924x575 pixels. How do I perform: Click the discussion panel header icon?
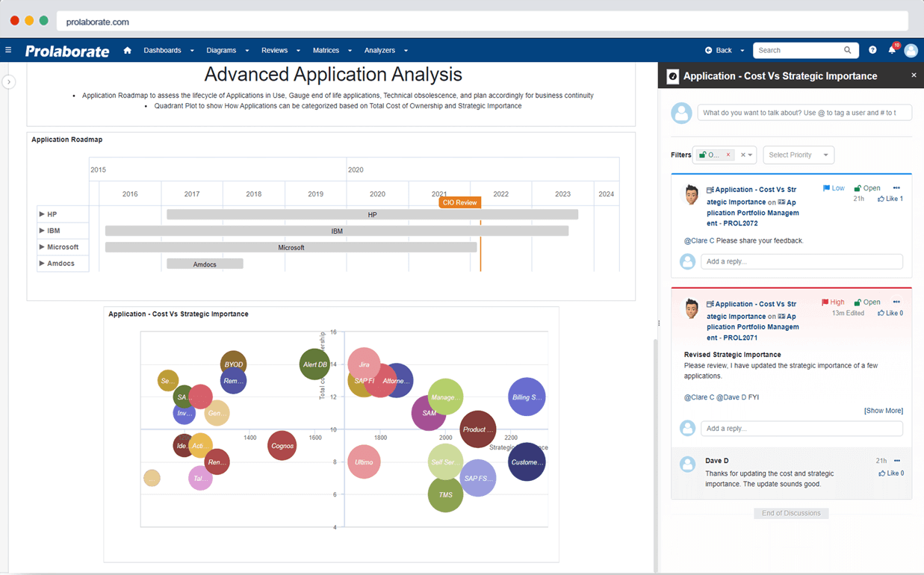click(x=672, y=76)
